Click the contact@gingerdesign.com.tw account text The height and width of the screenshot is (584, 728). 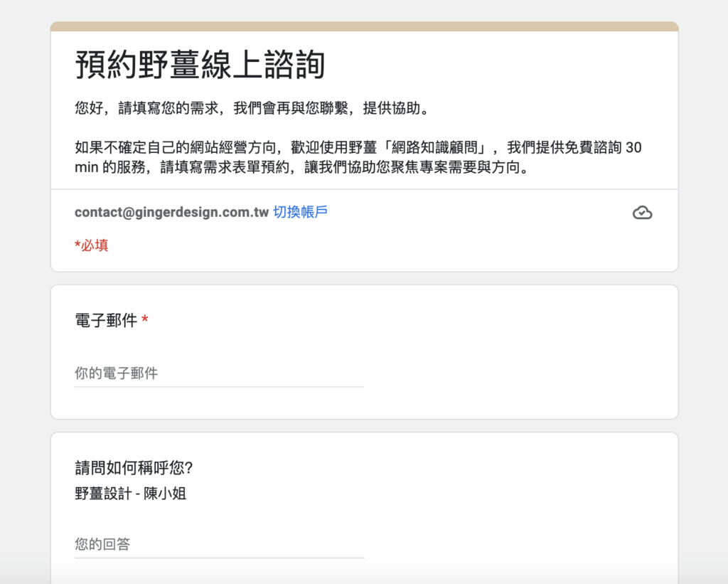pos(172,212)
